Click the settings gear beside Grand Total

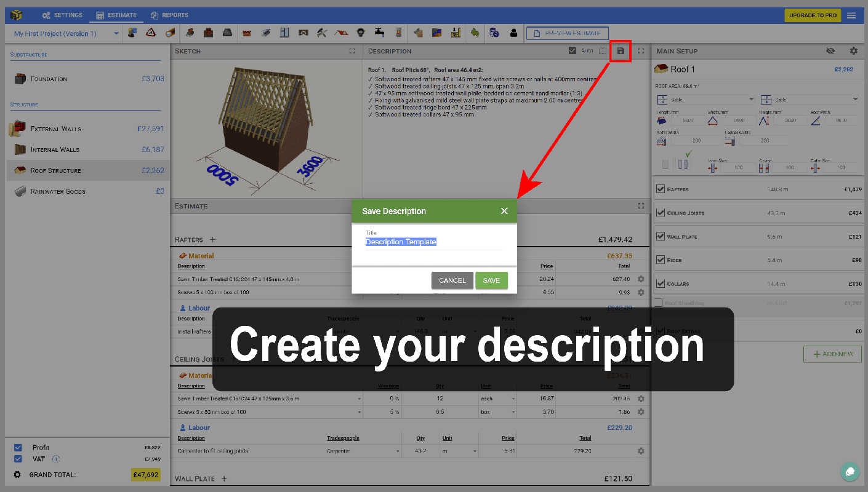coord(17,475)
